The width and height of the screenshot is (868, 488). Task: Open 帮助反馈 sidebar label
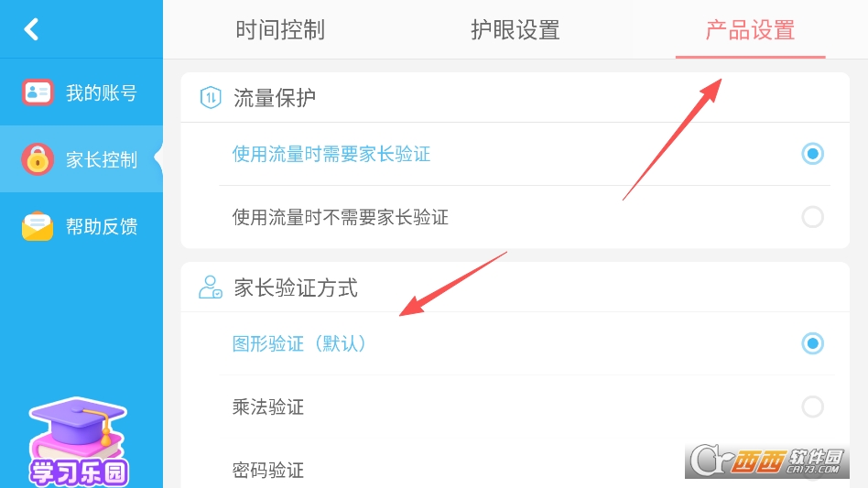point(101,227)
